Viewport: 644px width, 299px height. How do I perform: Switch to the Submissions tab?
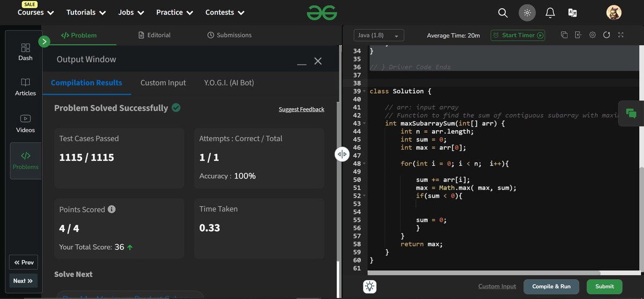(229, 35)
